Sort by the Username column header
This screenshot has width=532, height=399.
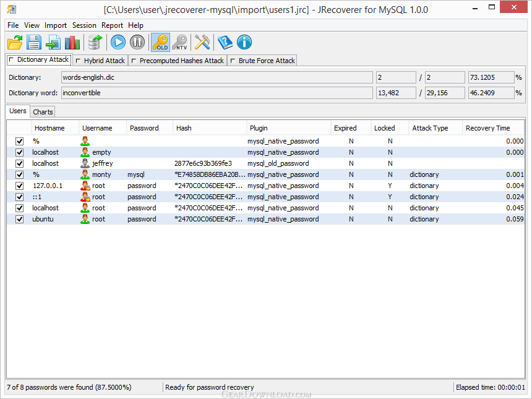[x=103, y=128]
